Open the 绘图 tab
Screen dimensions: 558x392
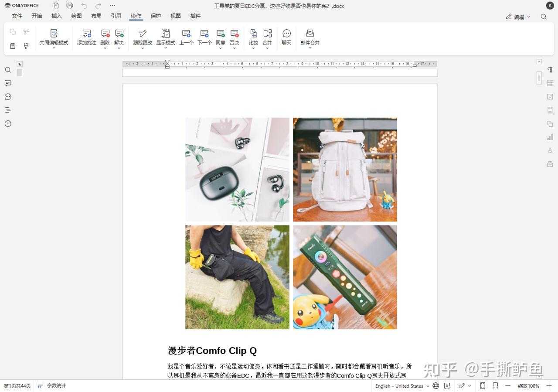76,16
